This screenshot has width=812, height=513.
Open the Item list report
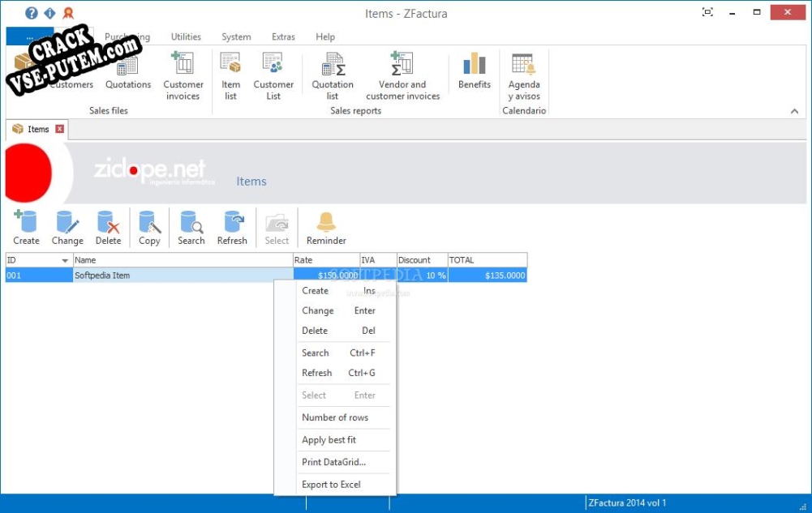click(x=230, y=76)
